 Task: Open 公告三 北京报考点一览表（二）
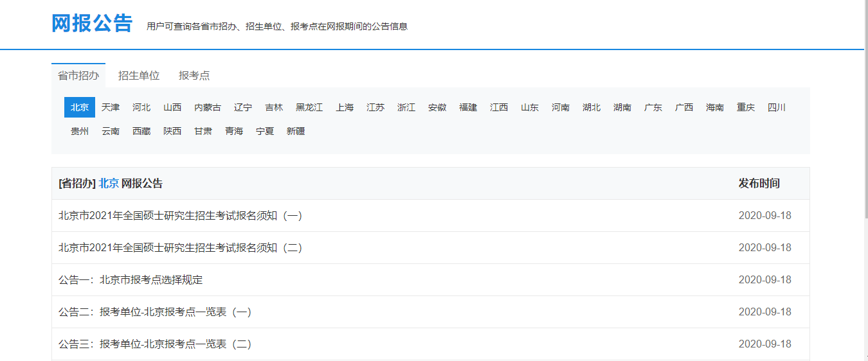click(155, 344)
